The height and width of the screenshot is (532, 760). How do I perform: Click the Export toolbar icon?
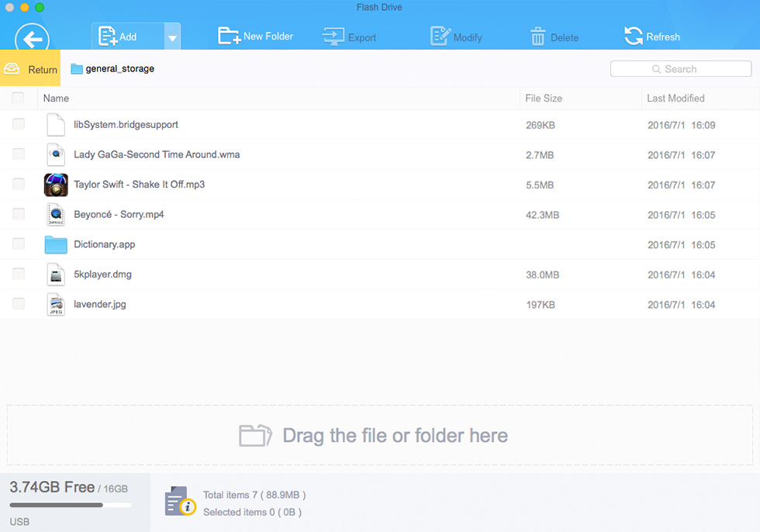(x=333, y=36)
